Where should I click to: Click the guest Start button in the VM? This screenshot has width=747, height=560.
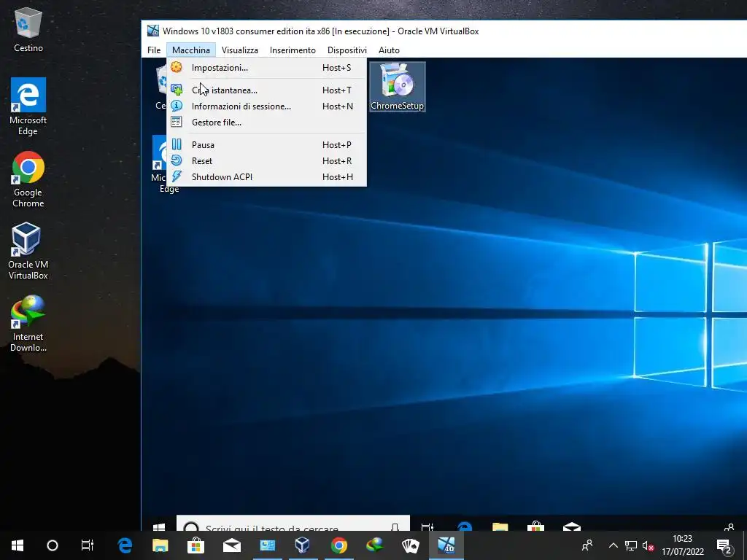point(158,526)
